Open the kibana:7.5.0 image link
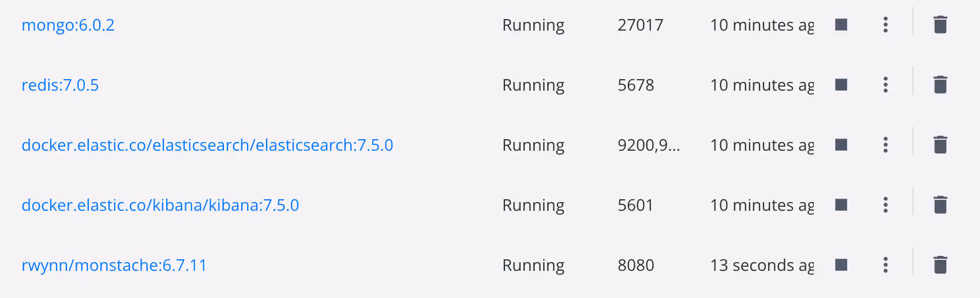This screenshot has height=298, width=980. point(160,206)
